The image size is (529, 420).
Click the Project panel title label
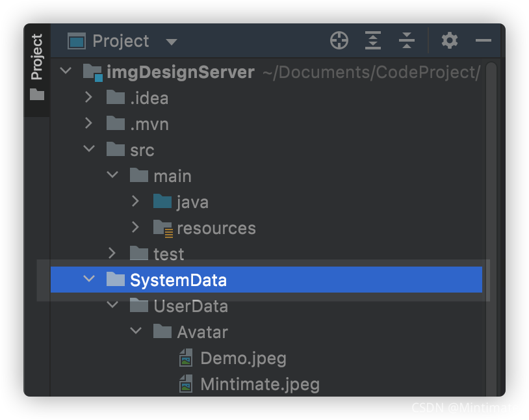pos(121,41)
